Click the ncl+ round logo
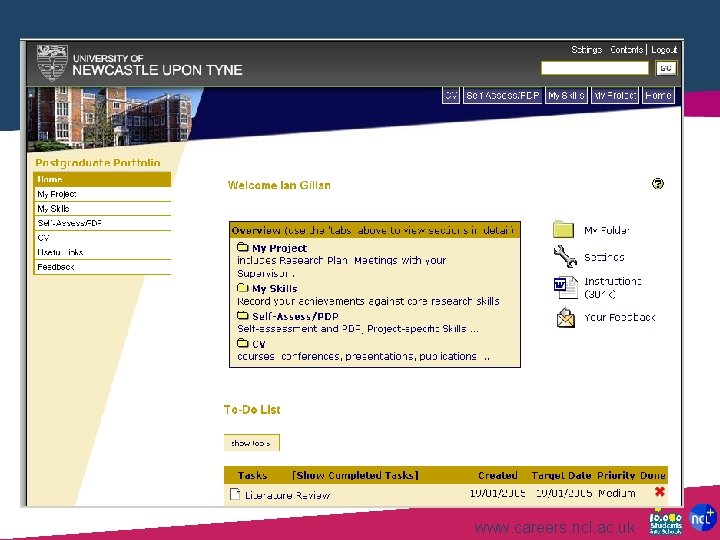Viewport: 720px width, 540px height. tap(702, 518)
